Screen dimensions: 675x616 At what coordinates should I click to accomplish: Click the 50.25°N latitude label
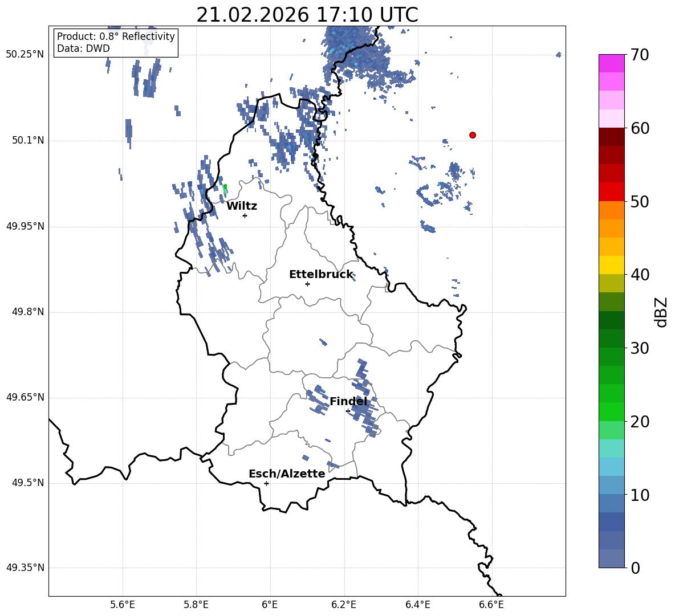pyautogui.click(x=25, y=55)
